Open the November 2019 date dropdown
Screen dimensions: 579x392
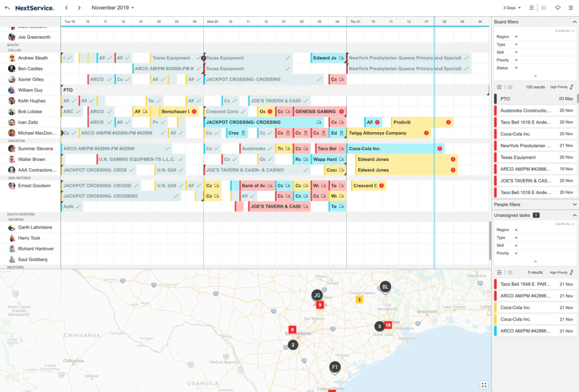coord(113,8)
